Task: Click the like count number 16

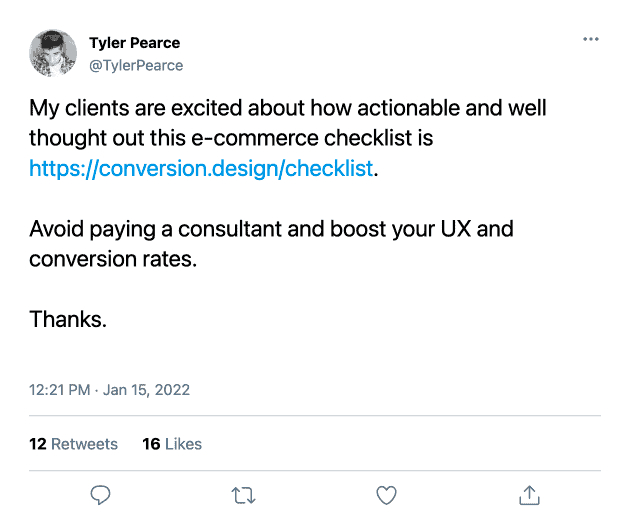Action: 151,443
